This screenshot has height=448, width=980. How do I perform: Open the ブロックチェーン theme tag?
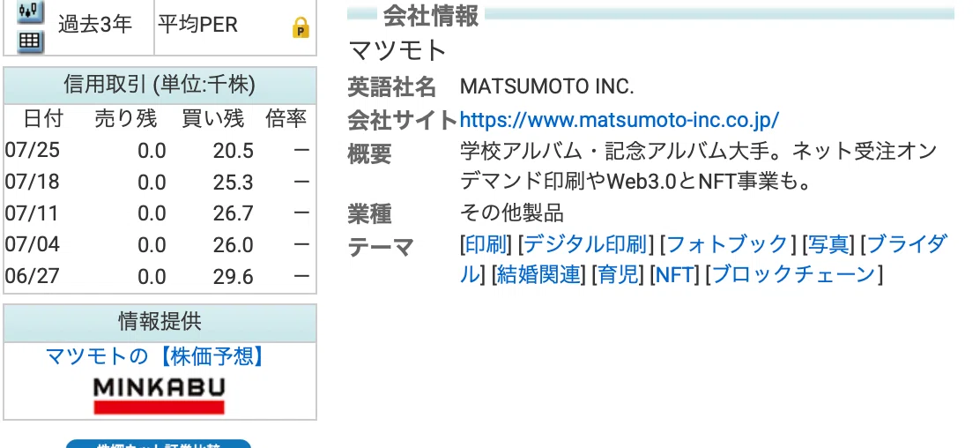pos(794,274)
